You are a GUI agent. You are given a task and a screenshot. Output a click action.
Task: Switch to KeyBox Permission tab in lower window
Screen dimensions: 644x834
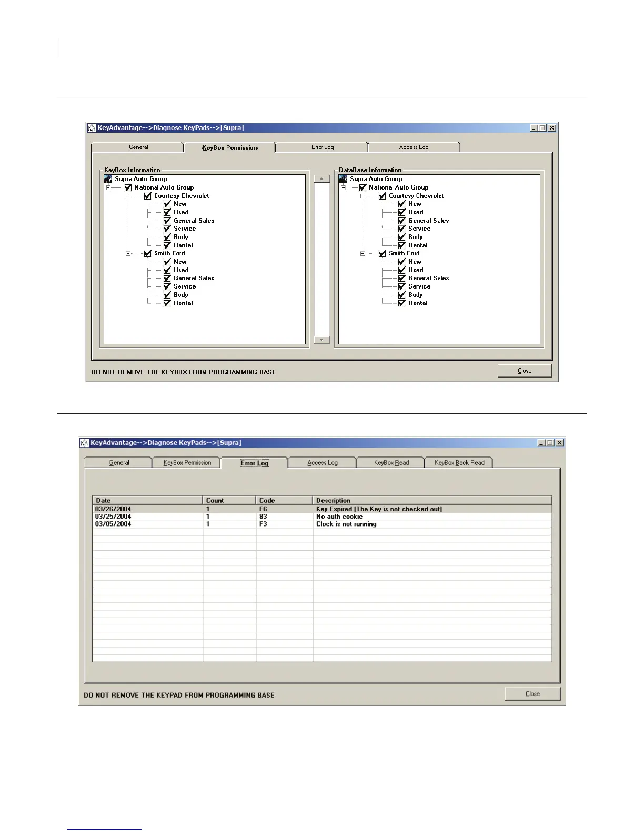pos(187,462)
